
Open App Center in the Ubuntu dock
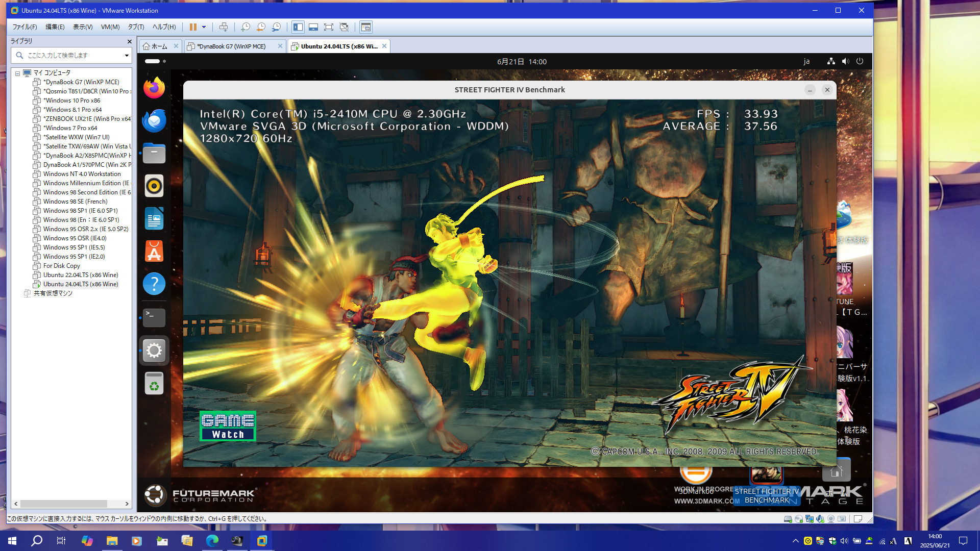(x=154, y=251)
